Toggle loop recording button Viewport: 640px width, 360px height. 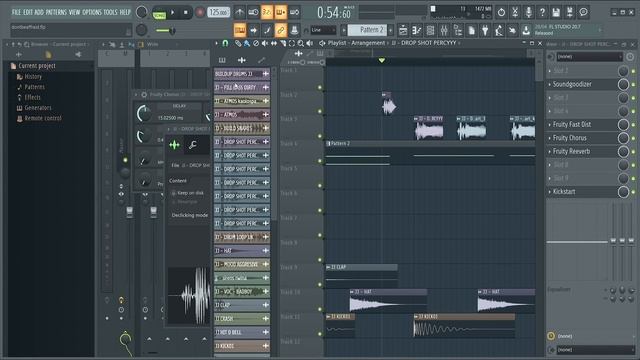point(294,13)
